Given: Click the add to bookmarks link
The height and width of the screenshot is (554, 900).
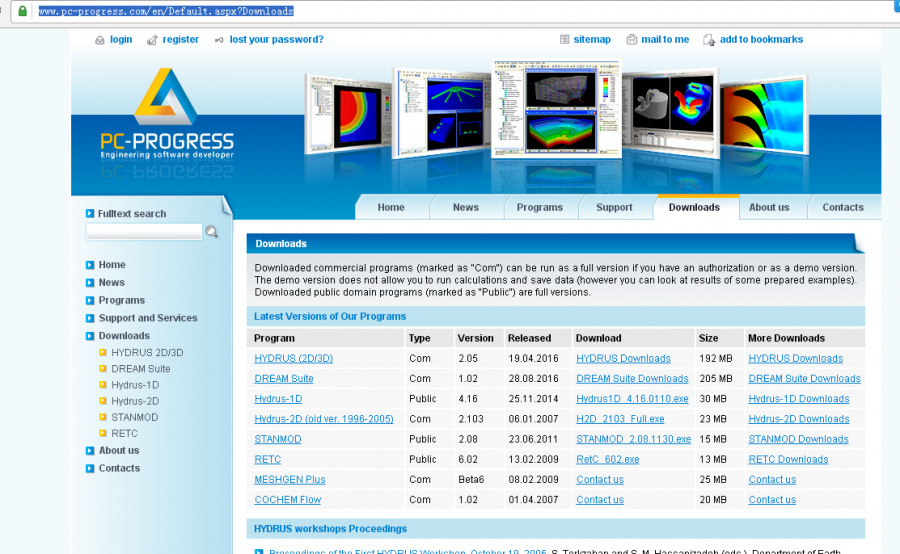Looking at the screenshot, I should [761, 40].
